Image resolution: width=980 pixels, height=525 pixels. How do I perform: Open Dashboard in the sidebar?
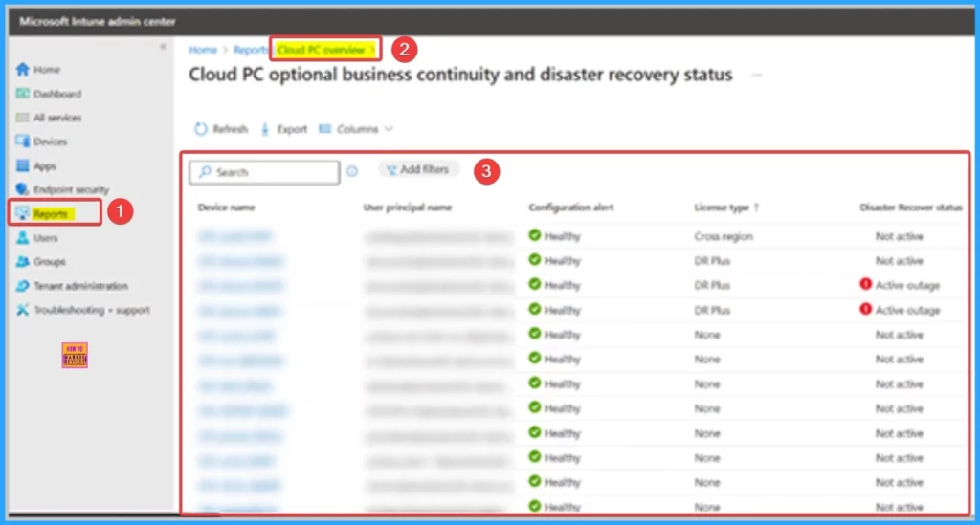pos(49,94)
